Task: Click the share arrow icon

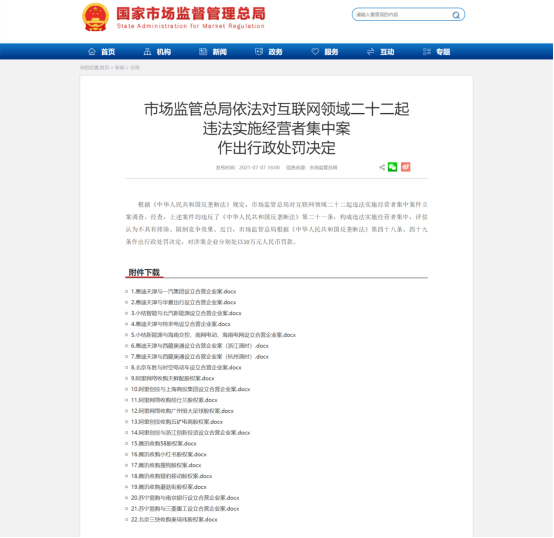Action: point(382,167)
